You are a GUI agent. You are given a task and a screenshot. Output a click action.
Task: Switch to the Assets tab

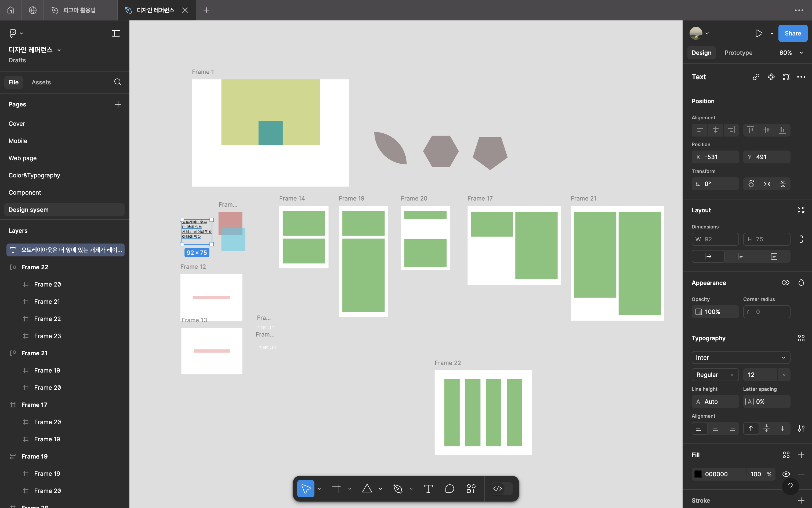pos(41,82)
